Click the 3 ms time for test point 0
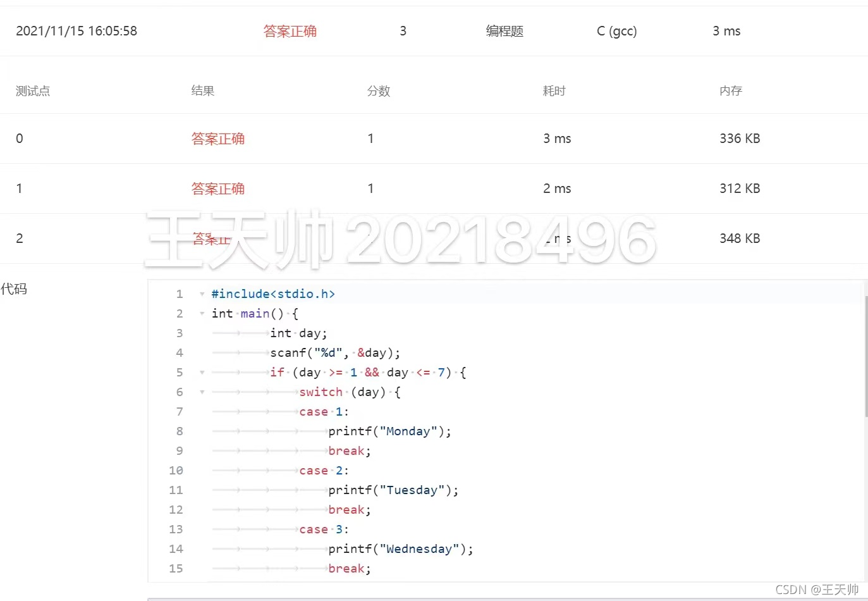868x601 pixels. (557, 139)
